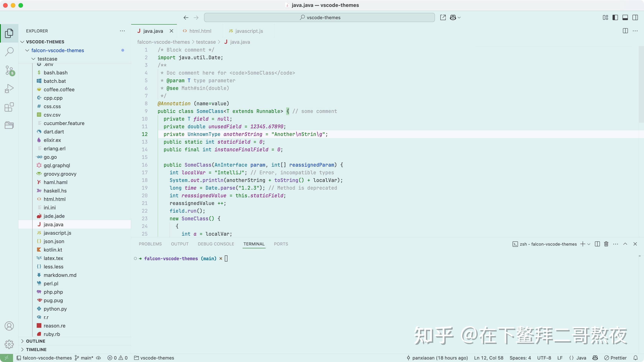The height and width of the screenshot is (362, 644).
Task: Click the Spaces: 4 indentation button
Action: point(520,358)
